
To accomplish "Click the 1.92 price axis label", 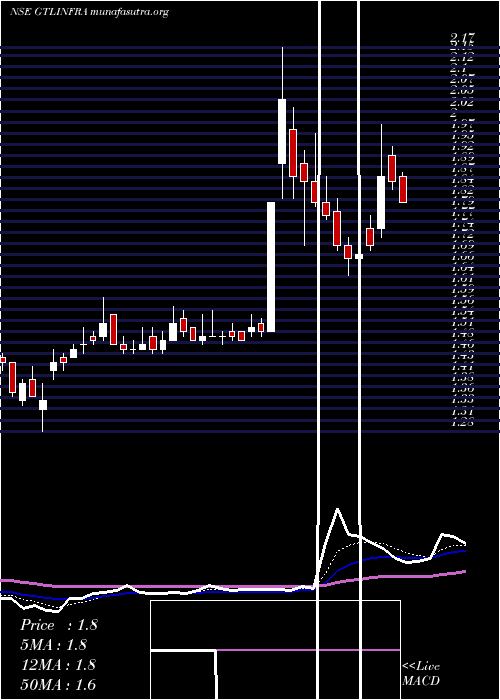I will [462, 146].
